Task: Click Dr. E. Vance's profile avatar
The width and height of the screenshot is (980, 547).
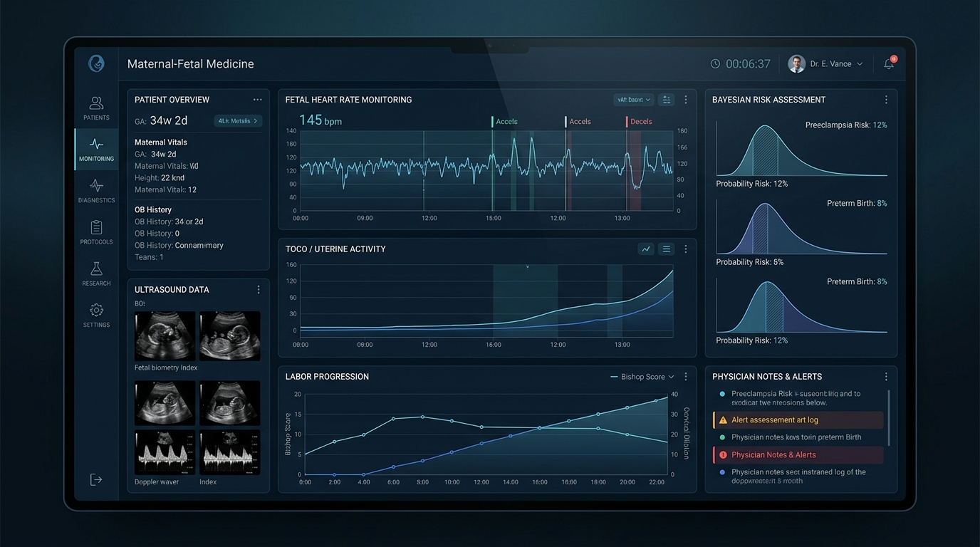Action: tap(796, 64)
